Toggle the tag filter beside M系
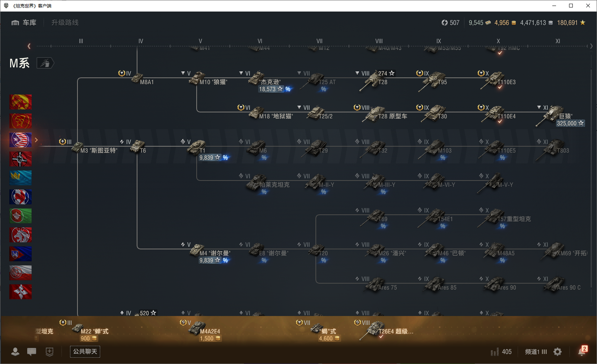This screenshot has height=364, width=597. point(45,63)
